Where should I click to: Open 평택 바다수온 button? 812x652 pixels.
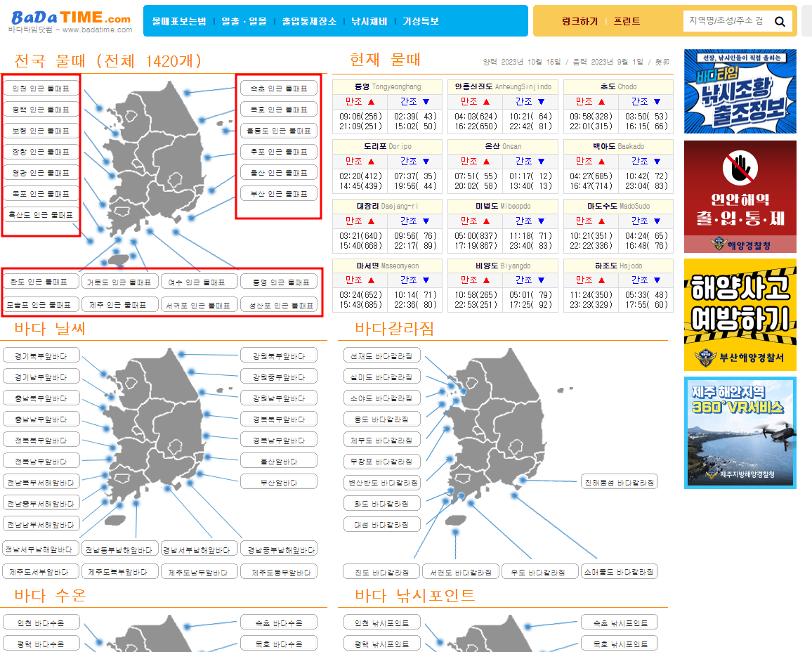click(41, 644)
